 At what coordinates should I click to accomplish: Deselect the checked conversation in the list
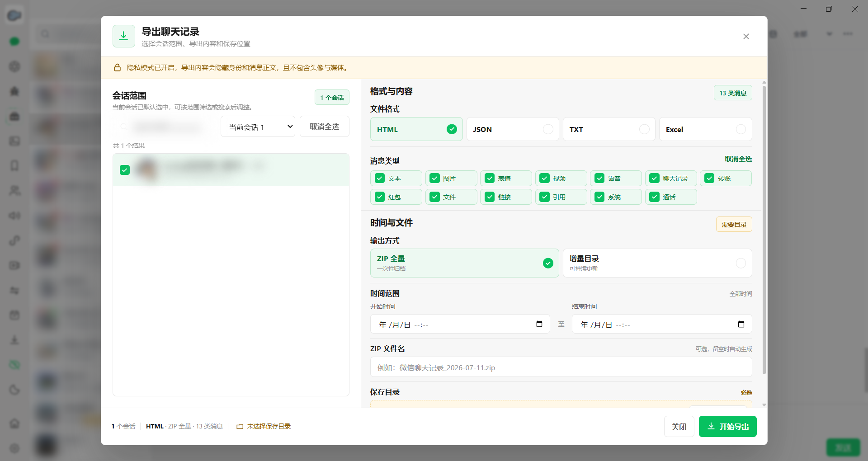(x=125, y=170)
